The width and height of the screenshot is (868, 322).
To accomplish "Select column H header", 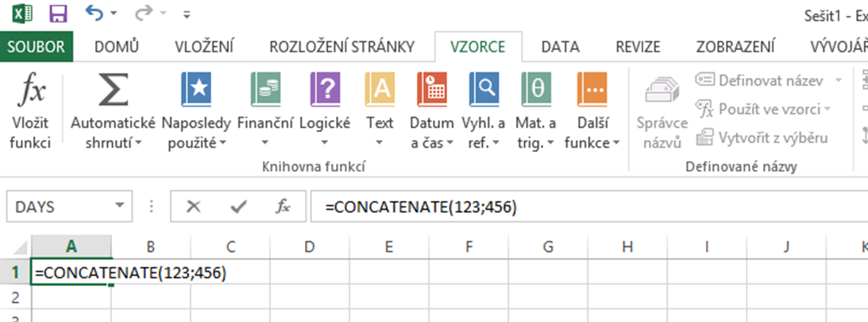I will pos(627,246).
